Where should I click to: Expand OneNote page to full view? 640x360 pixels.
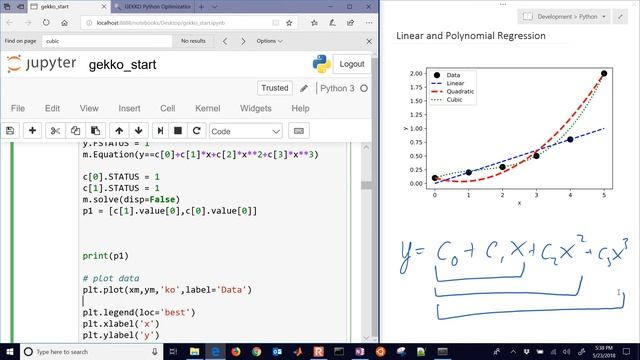pyautogui.click(x=620, y=17)
